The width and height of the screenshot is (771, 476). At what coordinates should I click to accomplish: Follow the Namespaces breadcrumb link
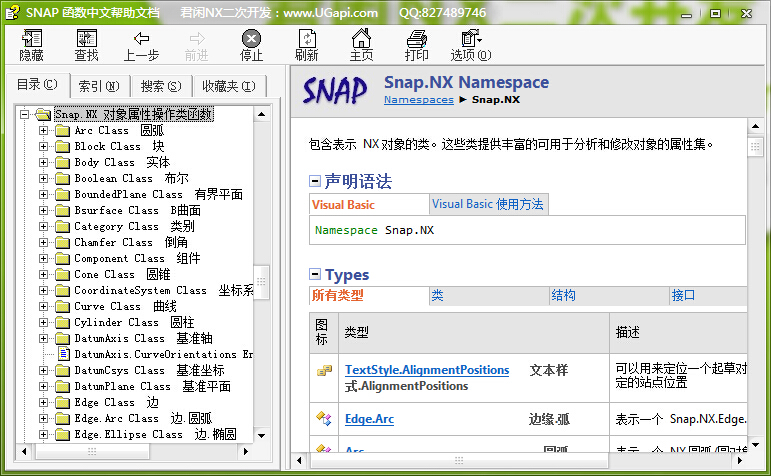(418, 100)
